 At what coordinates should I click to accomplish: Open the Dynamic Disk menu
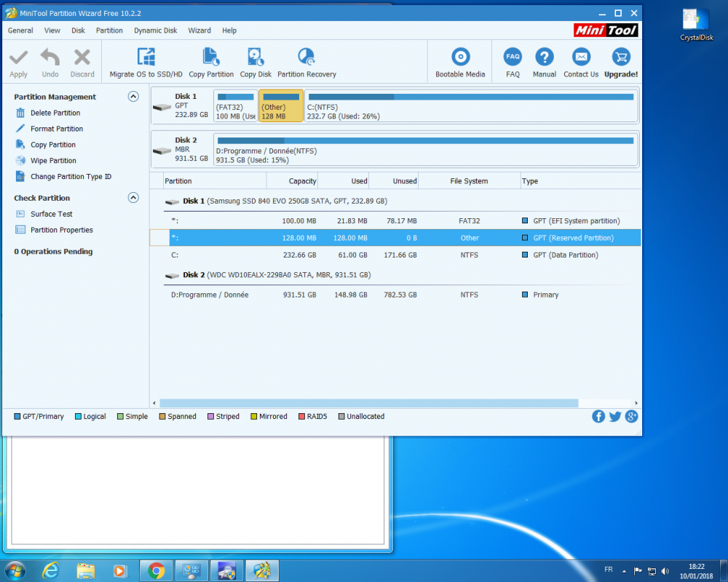click(x=155, y=31)
